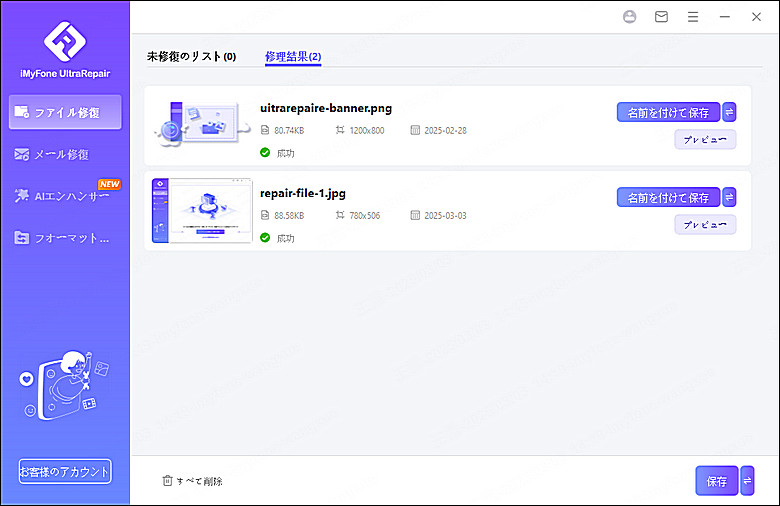Screen dimensions: 780x506
Task: Open ファイル修復 in the sidebar
Action: tap(65, 112)
